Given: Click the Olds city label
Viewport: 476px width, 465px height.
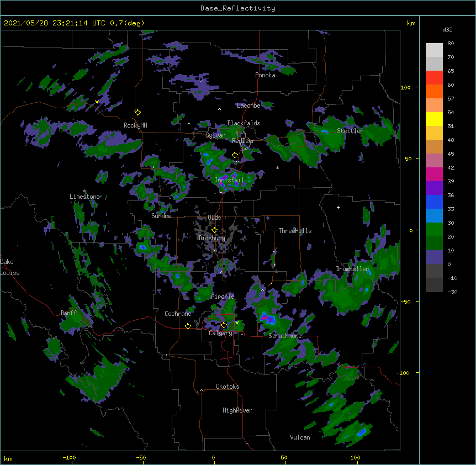Looking at the screenshot, I should click(x=214, y=218).
